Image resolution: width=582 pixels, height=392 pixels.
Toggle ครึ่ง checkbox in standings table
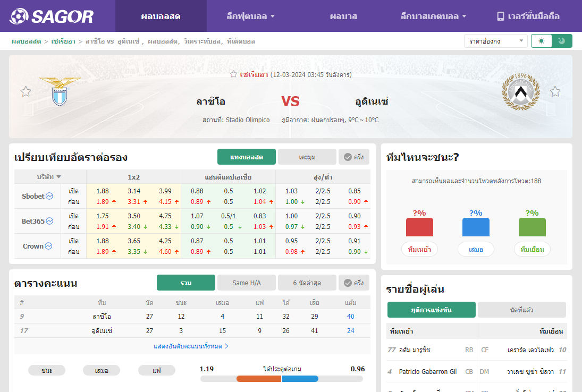pyautogui.click(x=354, y=283)
